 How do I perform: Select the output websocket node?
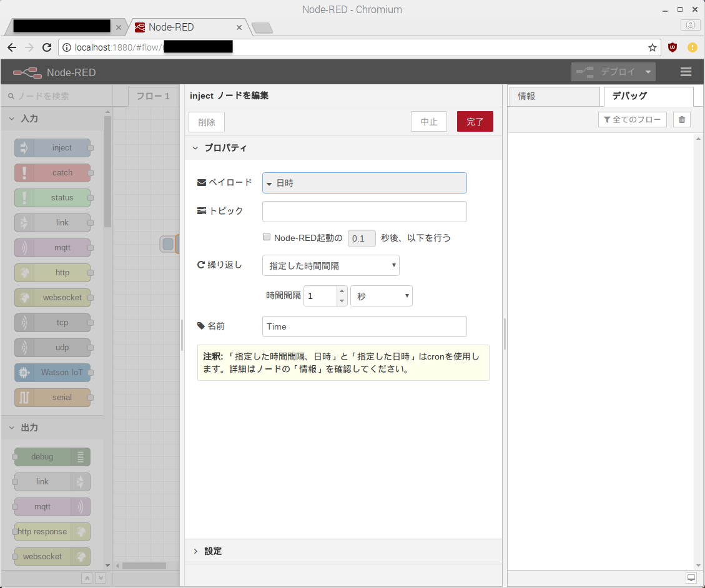point(52,557)
